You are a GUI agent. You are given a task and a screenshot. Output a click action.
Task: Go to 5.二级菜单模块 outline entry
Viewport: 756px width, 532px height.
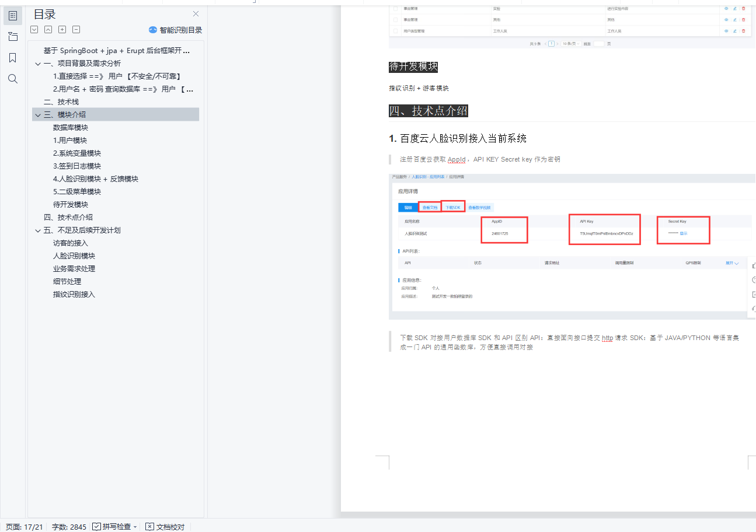tap(77, 192)
